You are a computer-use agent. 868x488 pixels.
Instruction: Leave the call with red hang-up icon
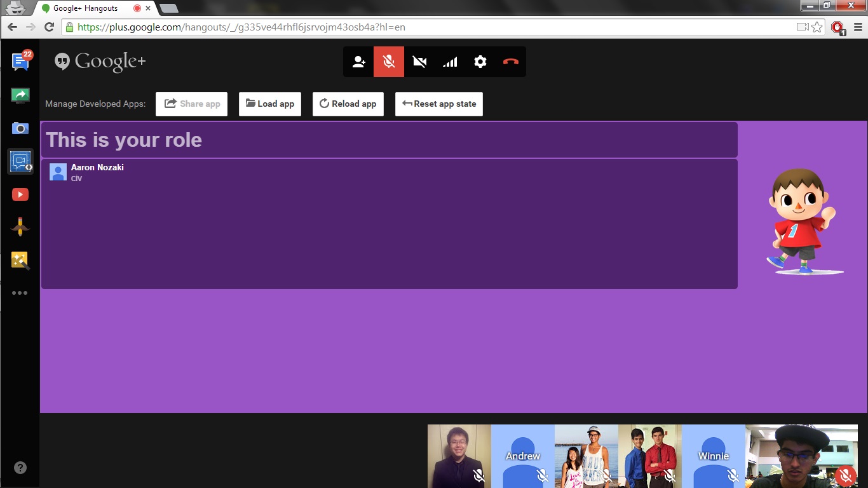click(511, 62)
